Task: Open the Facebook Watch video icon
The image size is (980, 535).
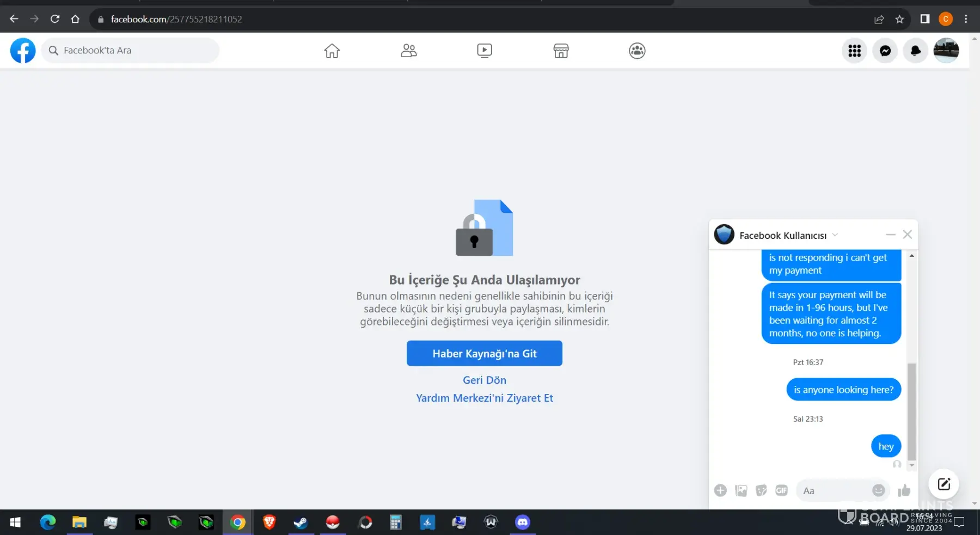Action: click(485, 51)
